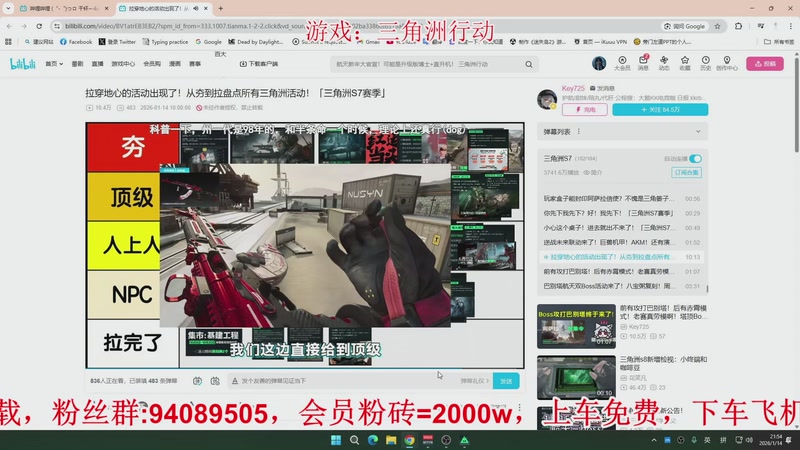Open 番剧 in bilibili navigation

click(77, 64)
